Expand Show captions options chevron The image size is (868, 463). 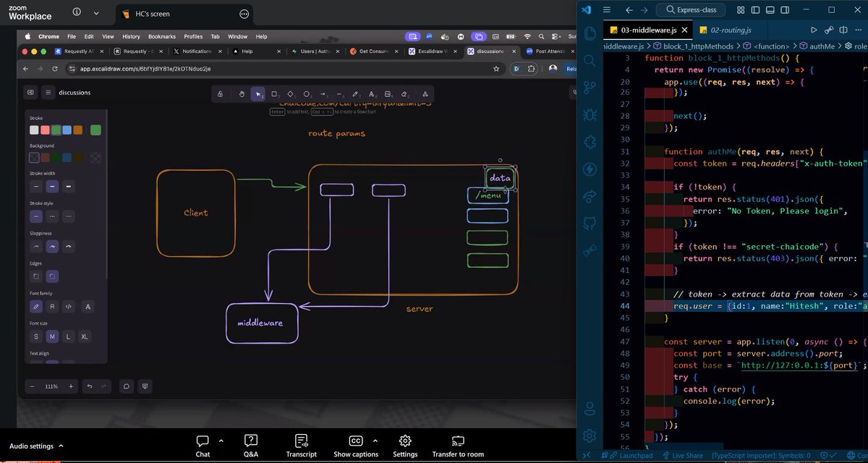[x=375, y=441]
